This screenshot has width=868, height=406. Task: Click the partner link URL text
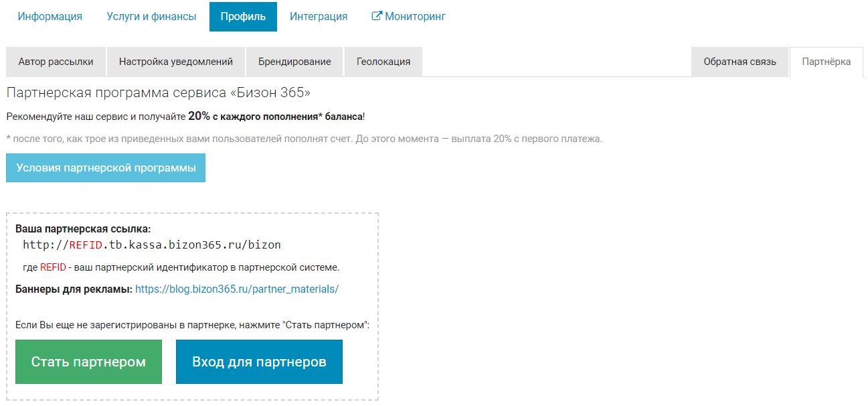pyautogui.click(x=152, y=245)
